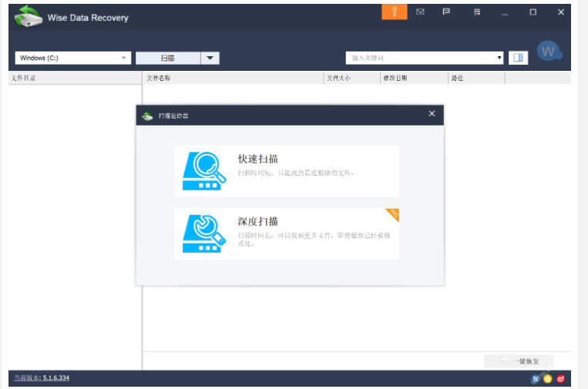Click the quick scan magnifier drive icon

pos(204,170)
